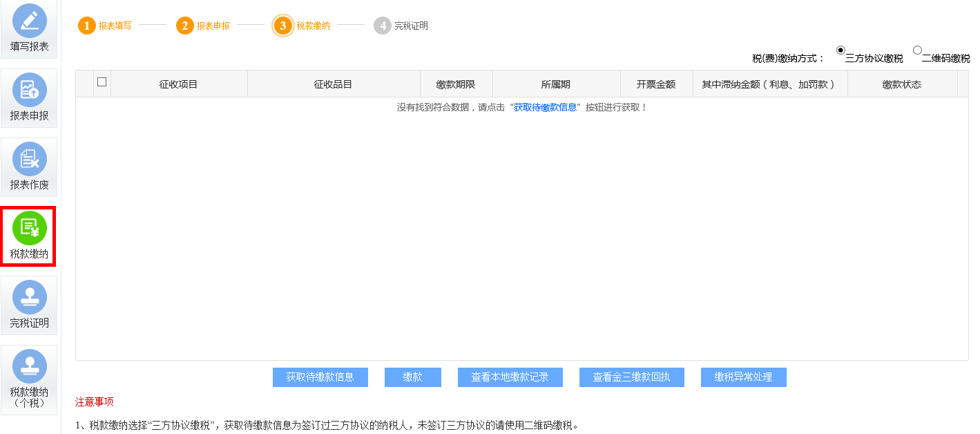Click the 缴税异常处理 button
The width and height of the screenshot is (980, 434).
click(x=744, y=377)
